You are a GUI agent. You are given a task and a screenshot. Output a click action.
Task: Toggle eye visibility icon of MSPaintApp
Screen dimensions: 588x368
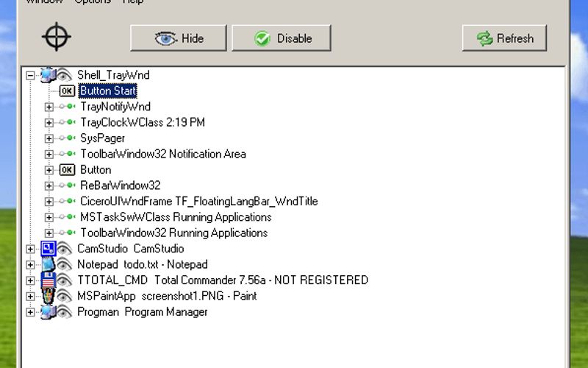click(65, 296)
